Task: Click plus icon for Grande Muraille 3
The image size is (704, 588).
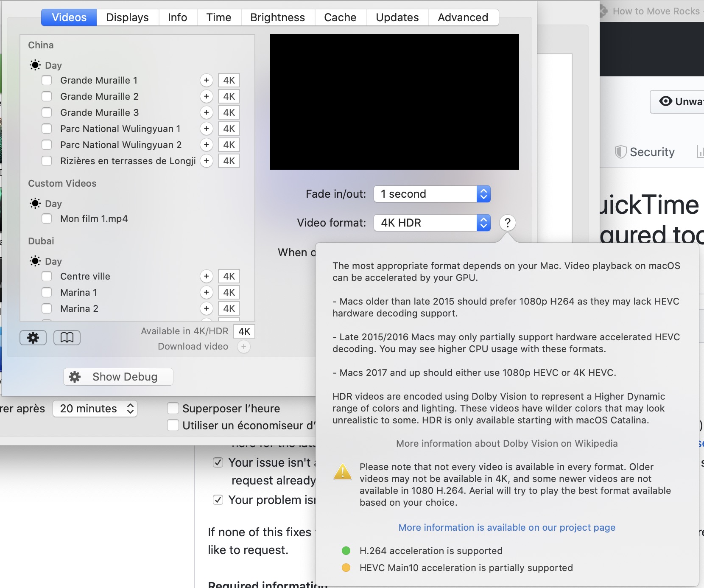Action: [x=207, y=112]
